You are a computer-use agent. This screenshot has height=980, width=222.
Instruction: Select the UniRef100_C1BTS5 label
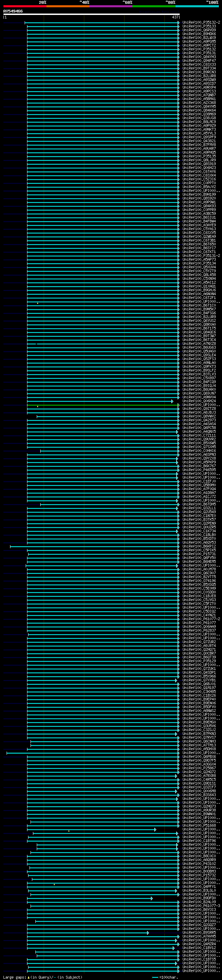(x=199, y=959)
